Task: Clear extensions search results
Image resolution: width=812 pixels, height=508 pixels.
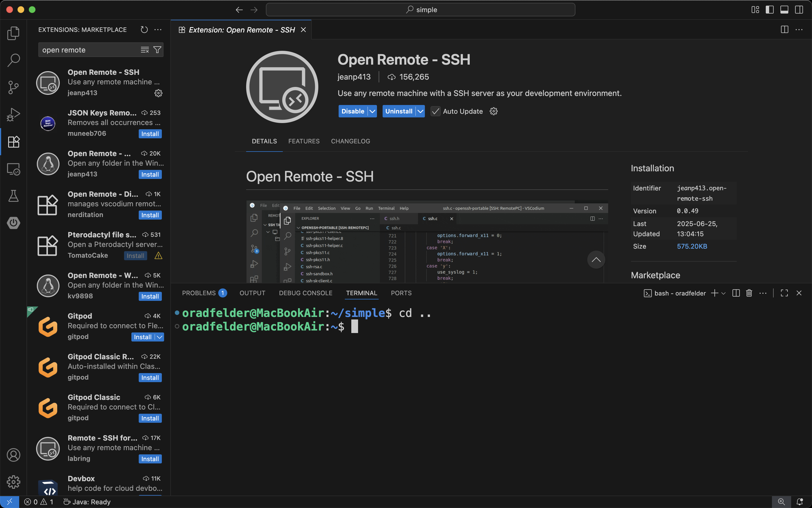Action: click(x=145, y=50)
